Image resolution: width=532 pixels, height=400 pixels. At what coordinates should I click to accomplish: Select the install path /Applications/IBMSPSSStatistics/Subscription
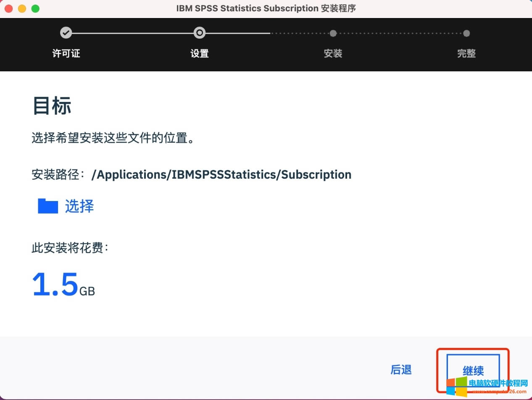pos(221,174)
